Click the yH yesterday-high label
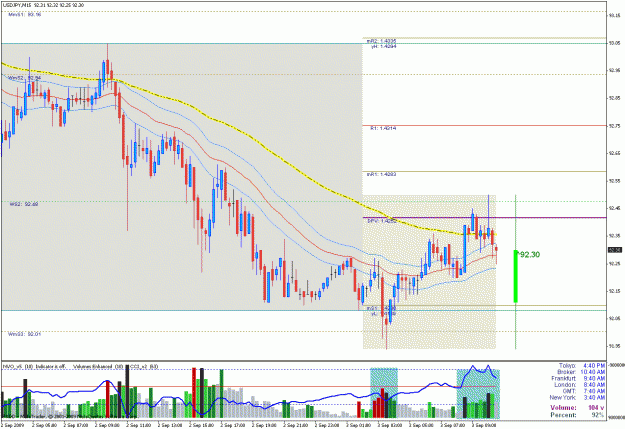The width and height of the screenshot is (625, 429). [383, 46]
